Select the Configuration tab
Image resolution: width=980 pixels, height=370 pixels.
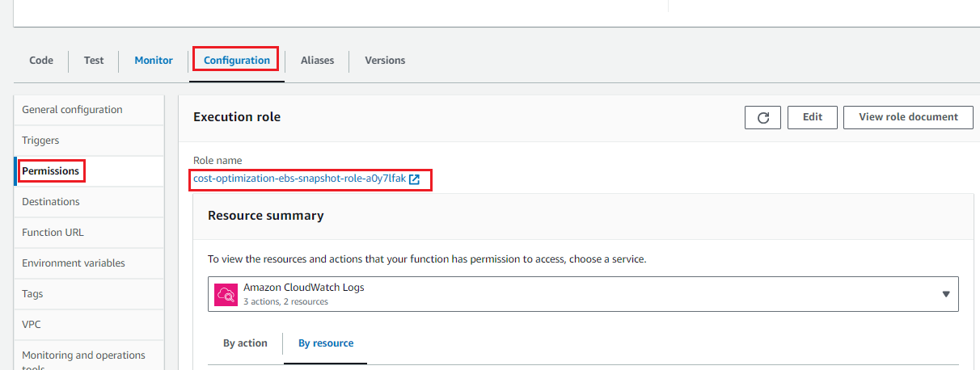[x=237, y=61]
